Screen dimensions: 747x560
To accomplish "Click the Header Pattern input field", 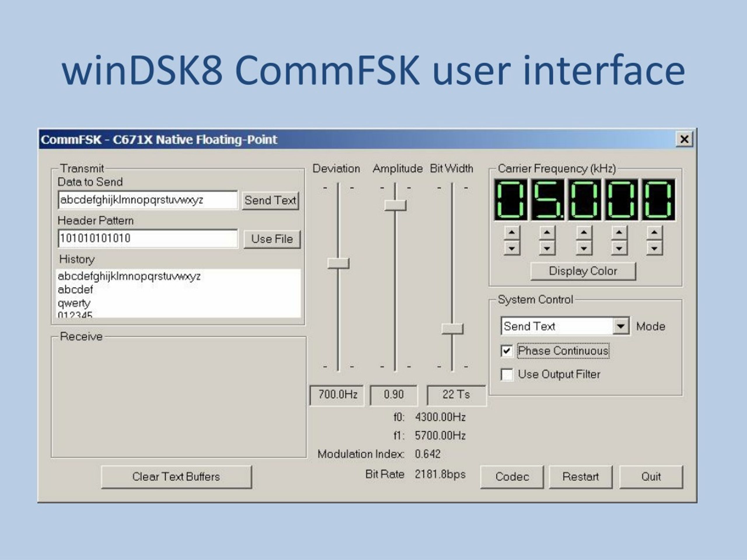I will point(148,238).
